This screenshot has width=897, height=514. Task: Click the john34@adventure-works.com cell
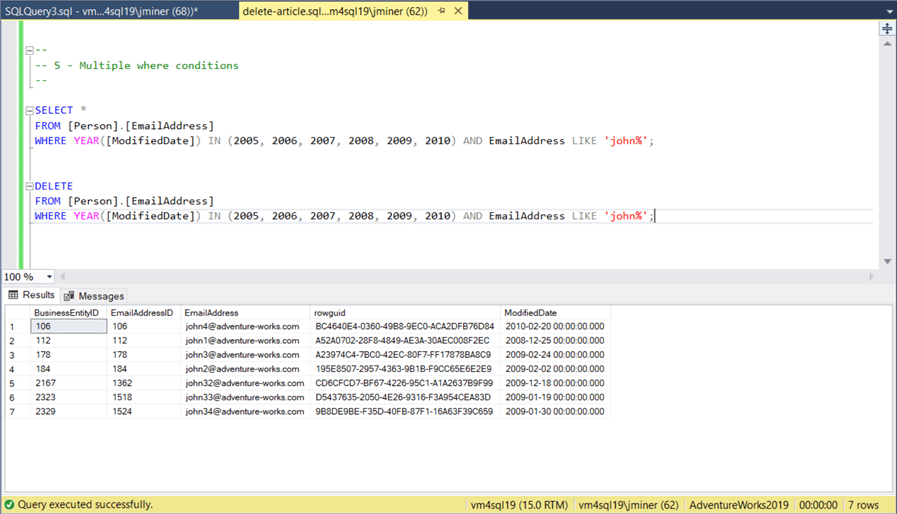pos(245,412)
